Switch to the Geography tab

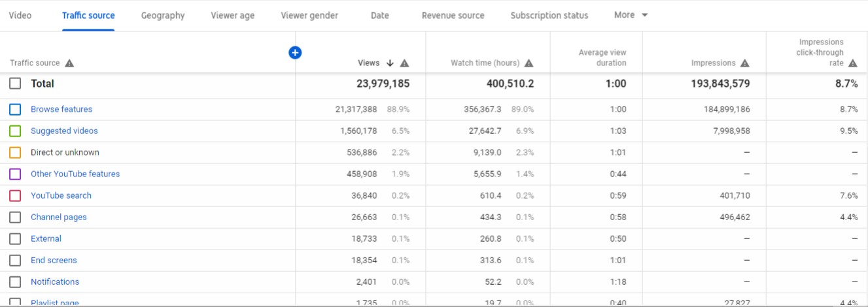click(163, 16)
